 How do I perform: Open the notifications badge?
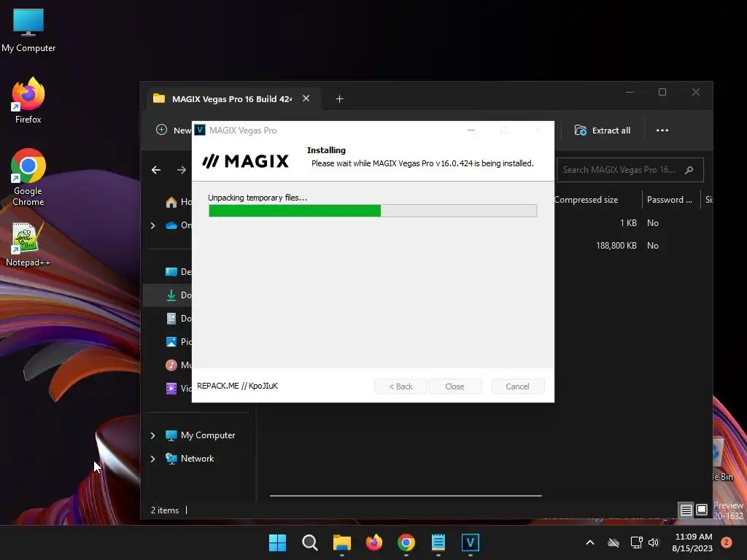pyautogui.click(x=727, y=542)
